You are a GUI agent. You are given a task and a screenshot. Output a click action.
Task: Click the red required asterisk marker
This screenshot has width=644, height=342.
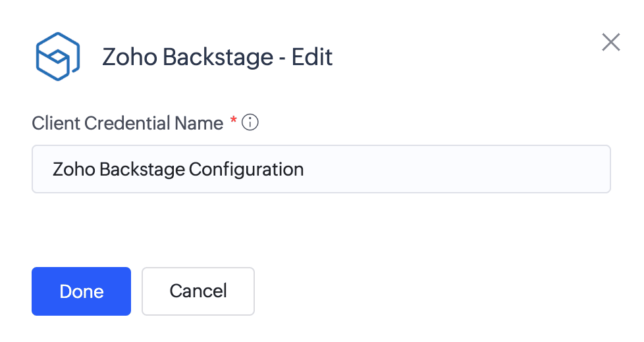click(233, 121)
